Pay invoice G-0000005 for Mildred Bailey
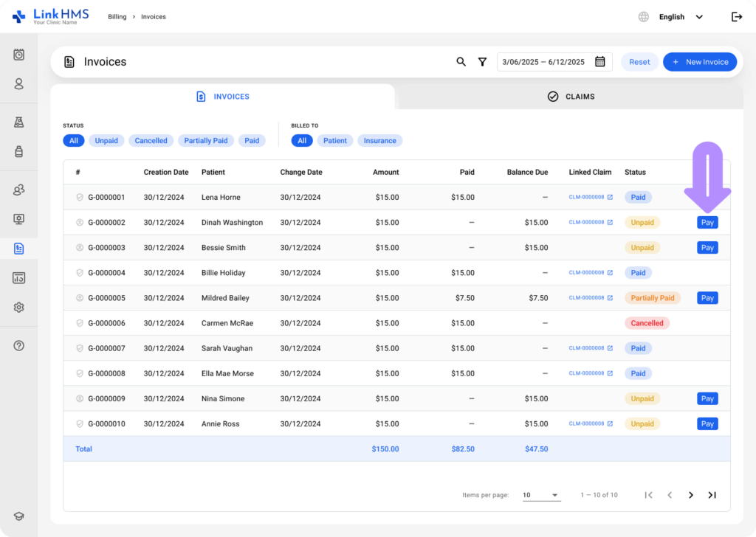Image resolution: width=756 pixels, height=537 pixels. point(707,298)
